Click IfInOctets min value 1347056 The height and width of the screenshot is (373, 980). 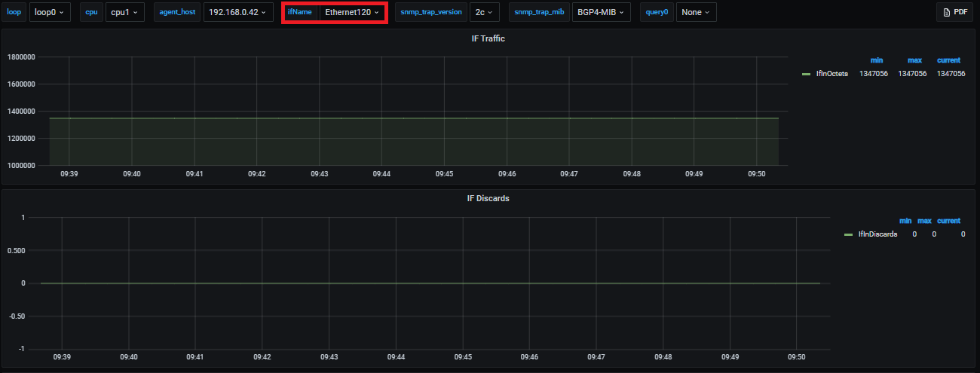click(x=873, y=74)
